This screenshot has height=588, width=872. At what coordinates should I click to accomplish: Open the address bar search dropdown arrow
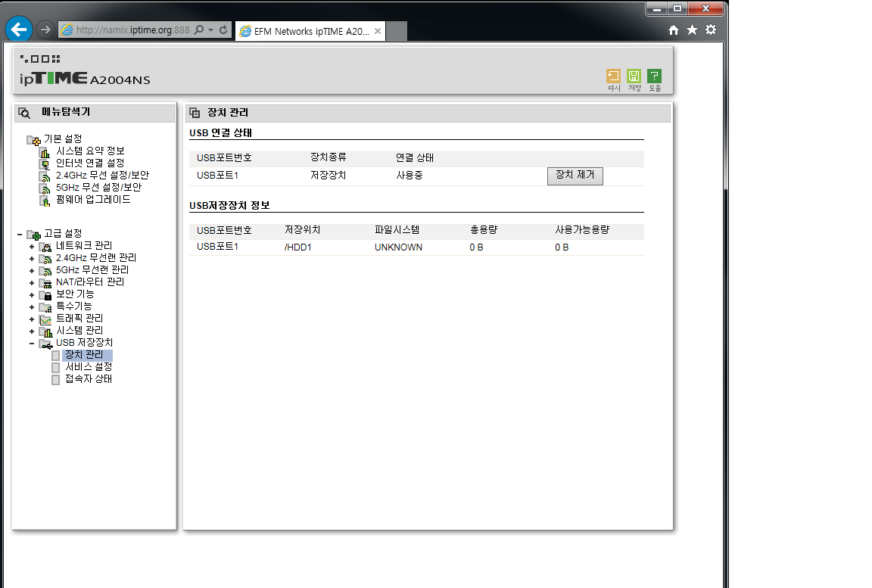pyautogui.click(x=210, y=30)
